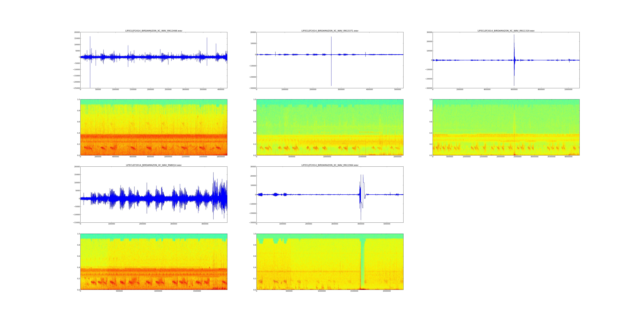This screenshot has width=644, height=322.
Task: Click the RN11319.wav plot title
Action: tap(506, 31)
